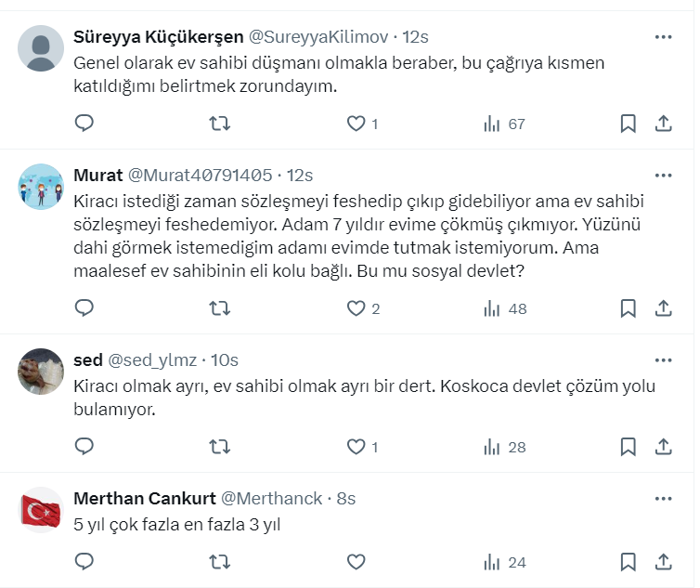The height and width of the screenshot is (588, 700).
Task: Open Merthan Cankurt's profile name link
Action: [x=142, y=499]
